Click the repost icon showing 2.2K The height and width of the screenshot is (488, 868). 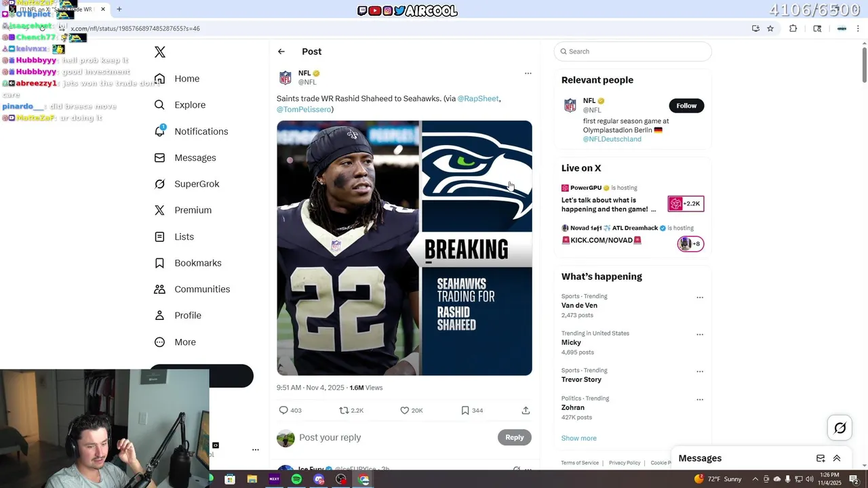point(351,410)
